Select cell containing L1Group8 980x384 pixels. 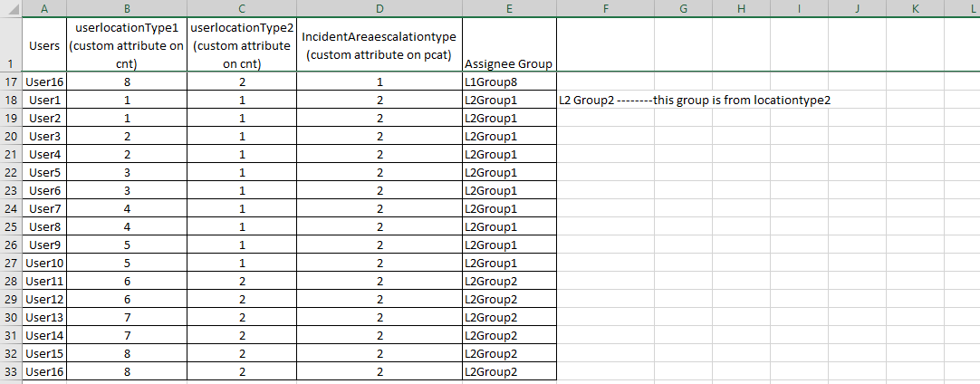509,82
